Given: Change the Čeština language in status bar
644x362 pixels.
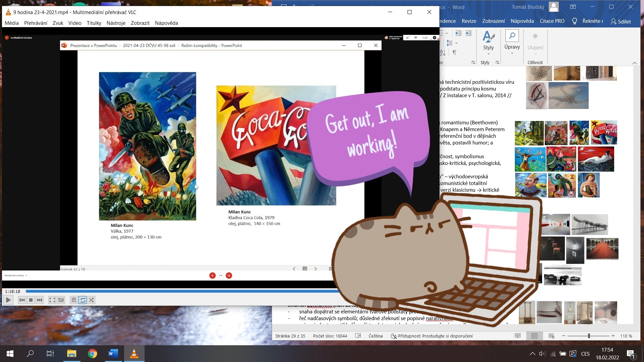Looking at the screenshot, I should [x=375, y=336].
